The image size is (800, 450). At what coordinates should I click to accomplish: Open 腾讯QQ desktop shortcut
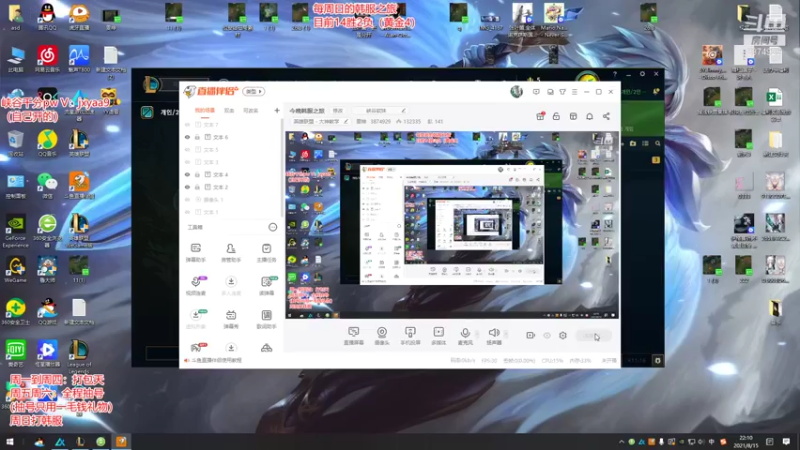[47, 16]
